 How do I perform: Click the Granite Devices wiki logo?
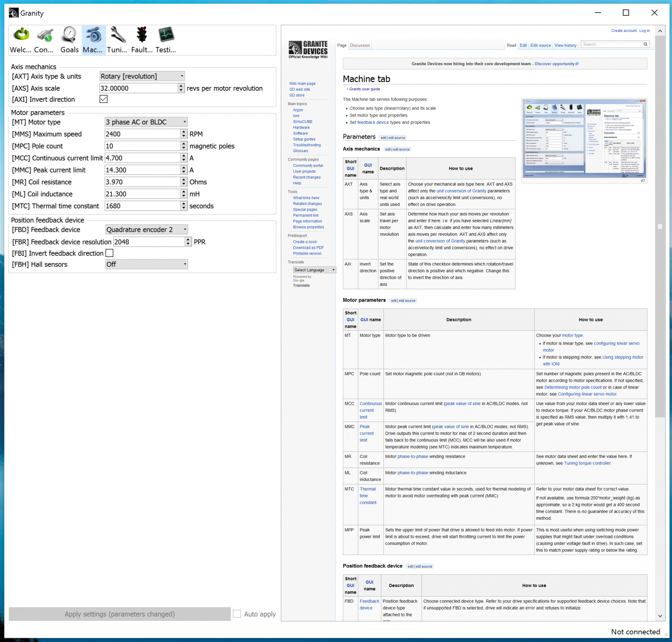point(308,50)
